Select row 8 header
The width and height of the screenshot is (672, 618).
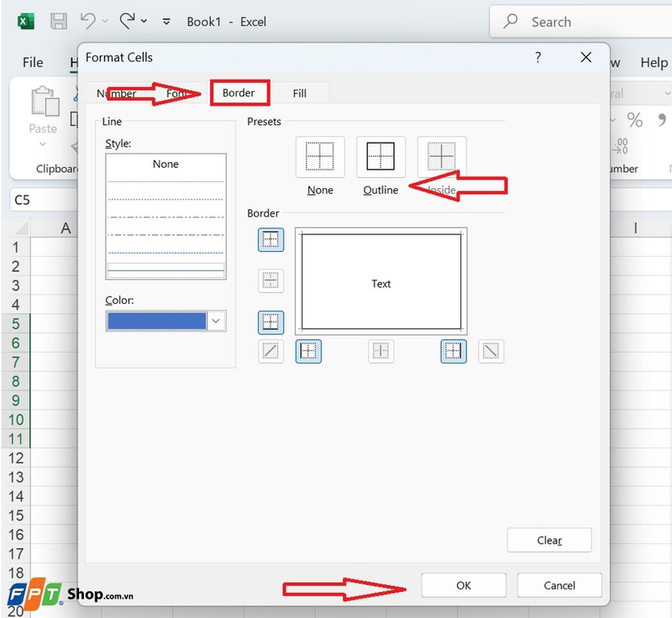(16, 380)
